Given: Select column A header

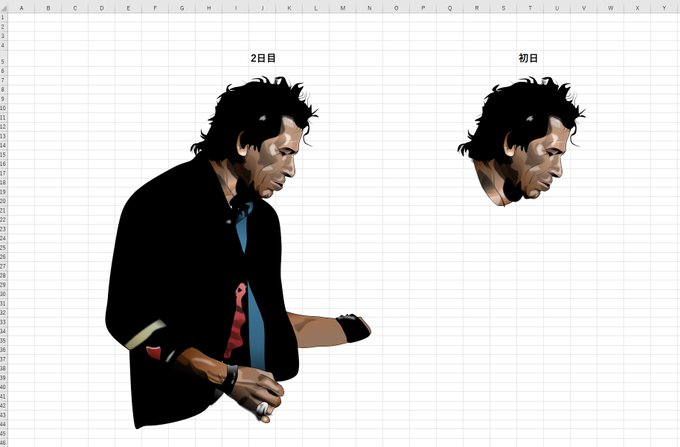Looking at the screenshot, I should (21, 8).
